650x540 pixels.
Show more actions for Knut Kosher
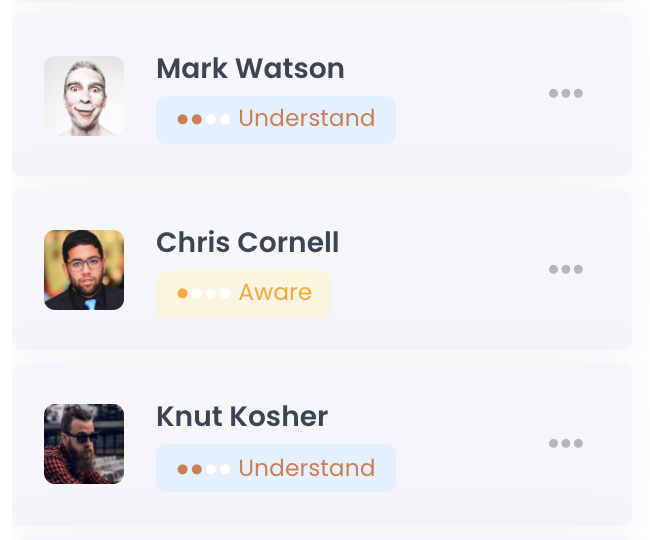(x=565, y=443)
